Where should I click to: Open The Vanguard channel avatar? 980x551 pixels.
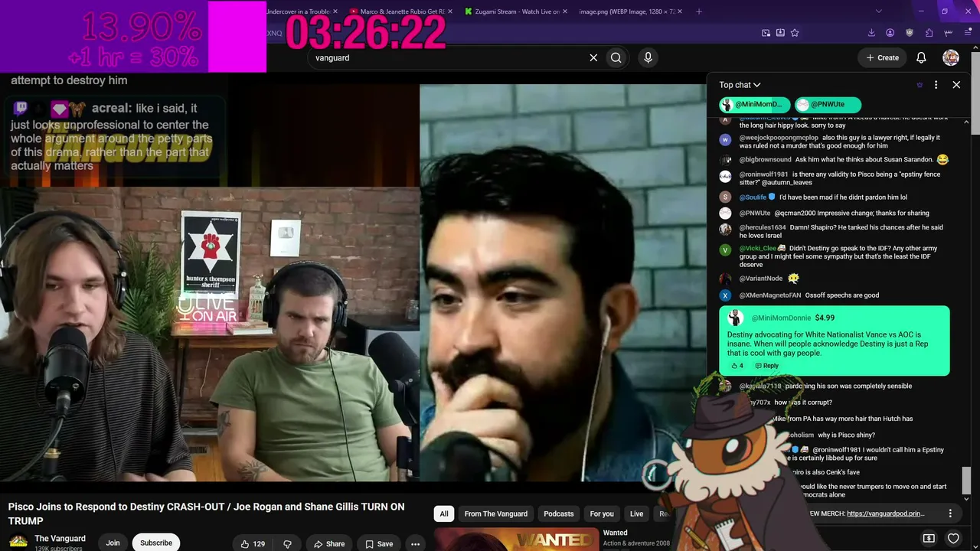[18, 542]
